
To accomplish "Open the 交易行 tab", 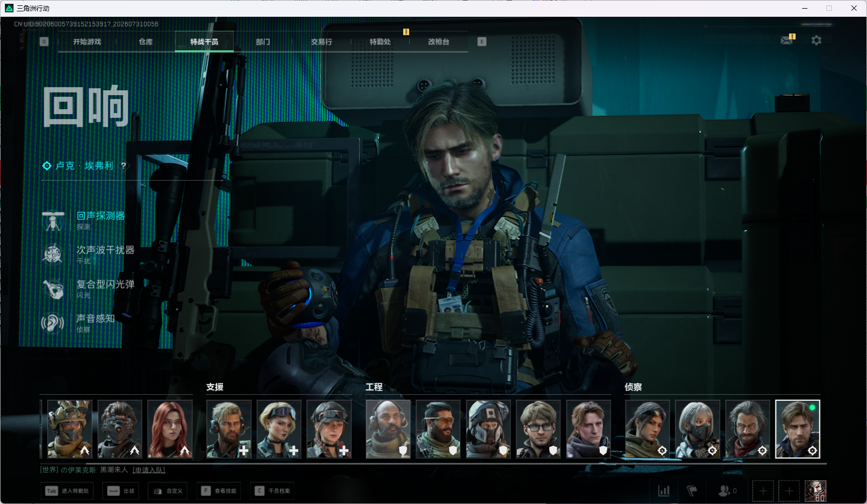I will [x=321, y=42].
